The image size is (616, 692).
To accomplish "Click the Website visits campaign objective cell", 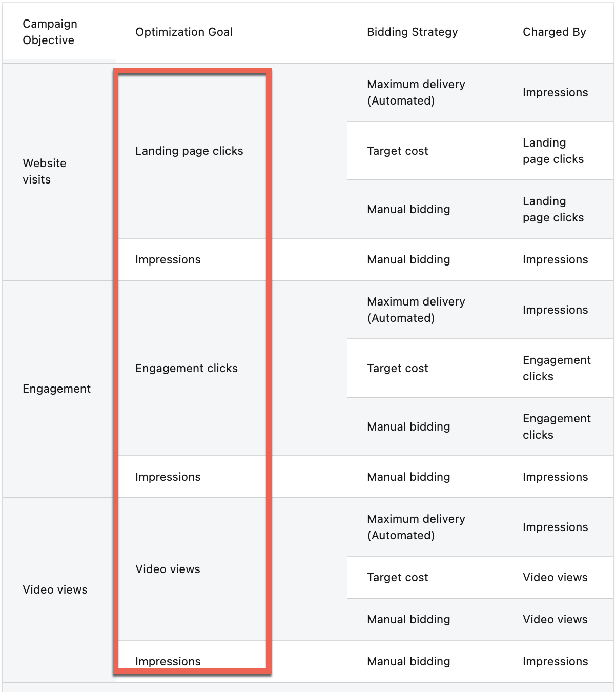I will [x=45, y=171].
